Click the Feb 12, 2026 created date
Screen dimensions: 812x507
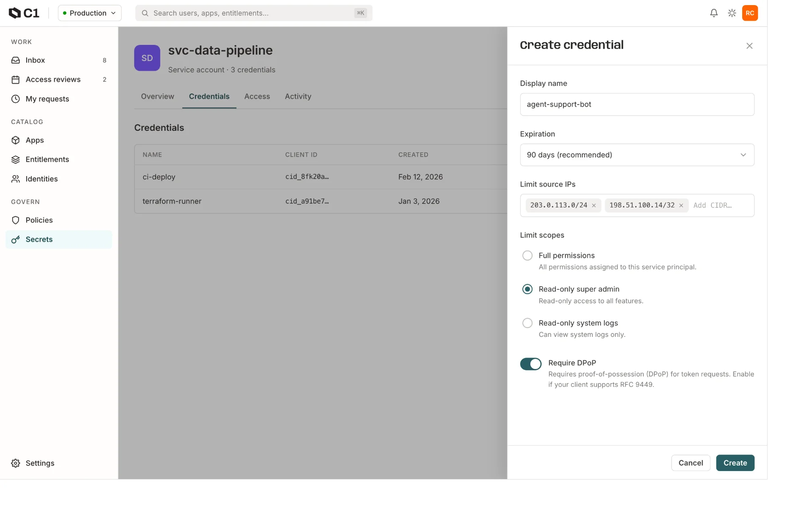(420, 177)
